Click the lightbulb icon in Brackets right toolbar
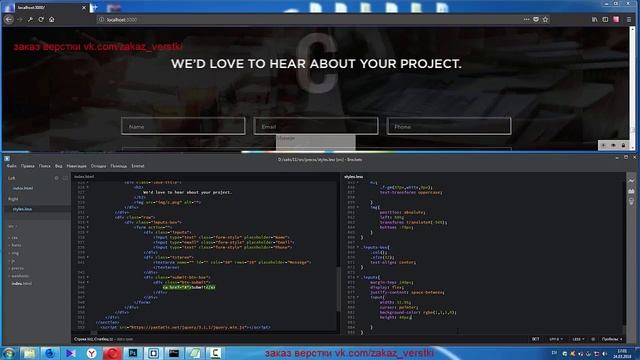The height and width of the screenshot is (360, 640). (631, 202)
